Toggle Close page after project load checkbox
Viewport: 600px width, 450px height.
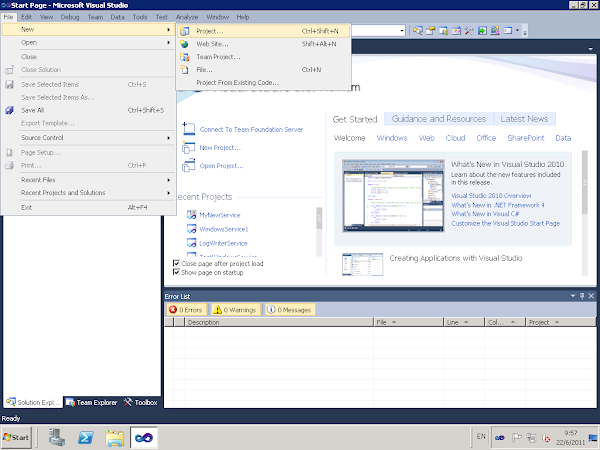176,263
